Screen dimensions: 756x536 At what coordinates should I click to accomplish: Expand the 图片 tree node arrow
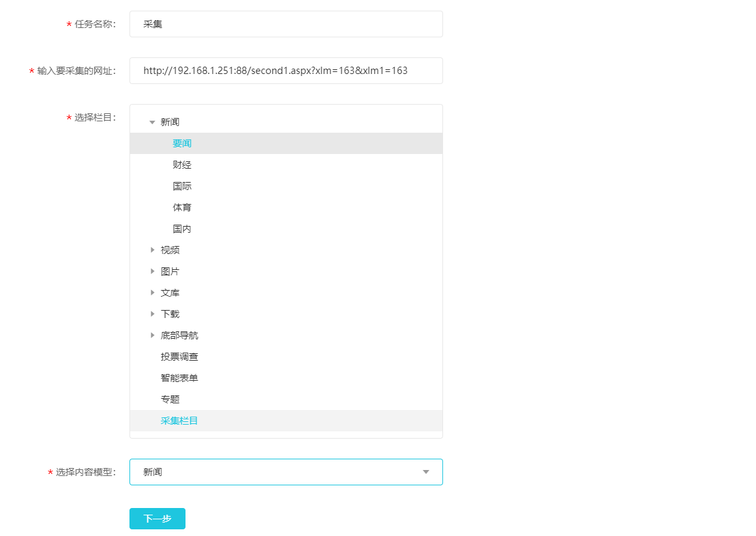152,271
